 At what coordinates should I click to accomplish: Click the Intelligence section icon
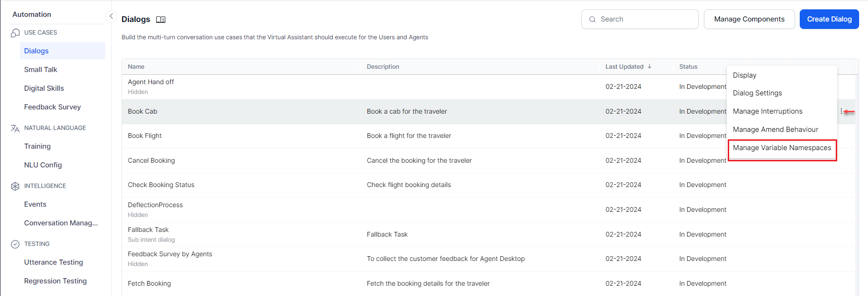pyautogui.click(x=15, y=186)
